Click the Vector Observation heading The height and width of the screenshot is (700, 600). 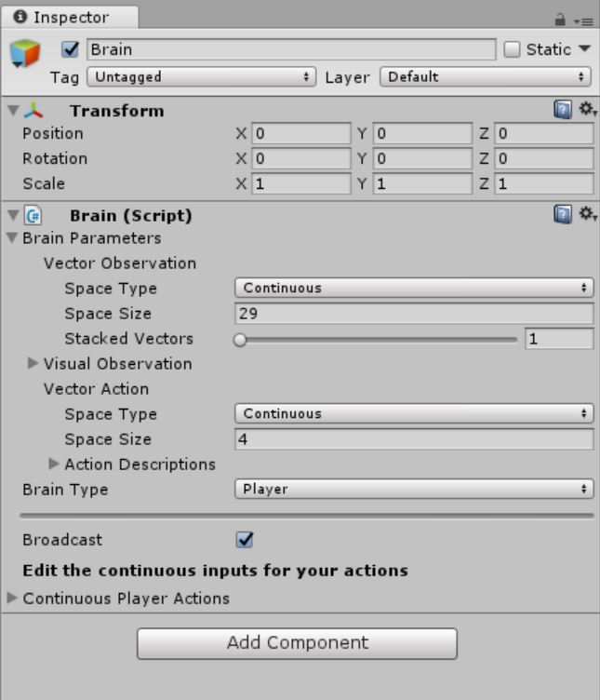[120, 262]
